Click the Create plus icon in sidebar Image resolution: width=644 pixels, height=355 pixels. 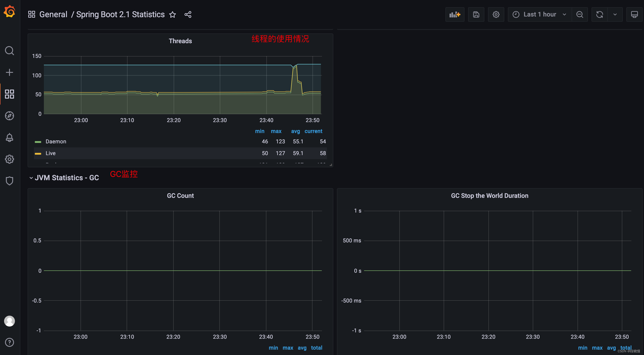pyautogui.click(x=9, y=73)
